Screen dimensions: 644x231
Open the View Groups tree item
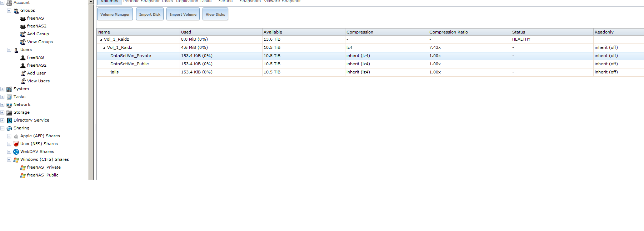click(40, 42)
